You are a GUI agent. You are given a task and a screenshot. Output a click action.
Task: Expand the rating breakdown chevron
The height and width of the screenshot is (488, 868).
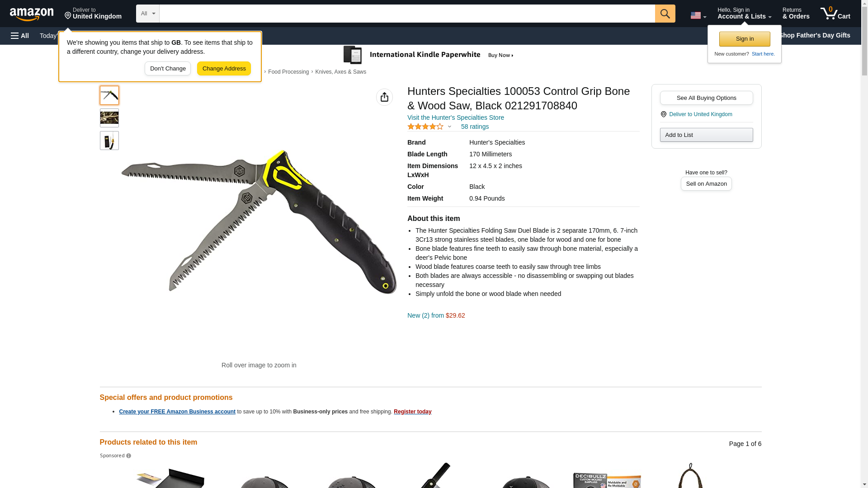[449, 127]
